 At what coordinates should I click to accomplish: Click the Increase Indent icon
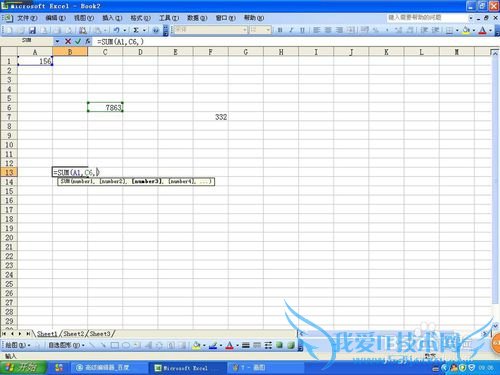pyautogui.click(x=435, y=30)
